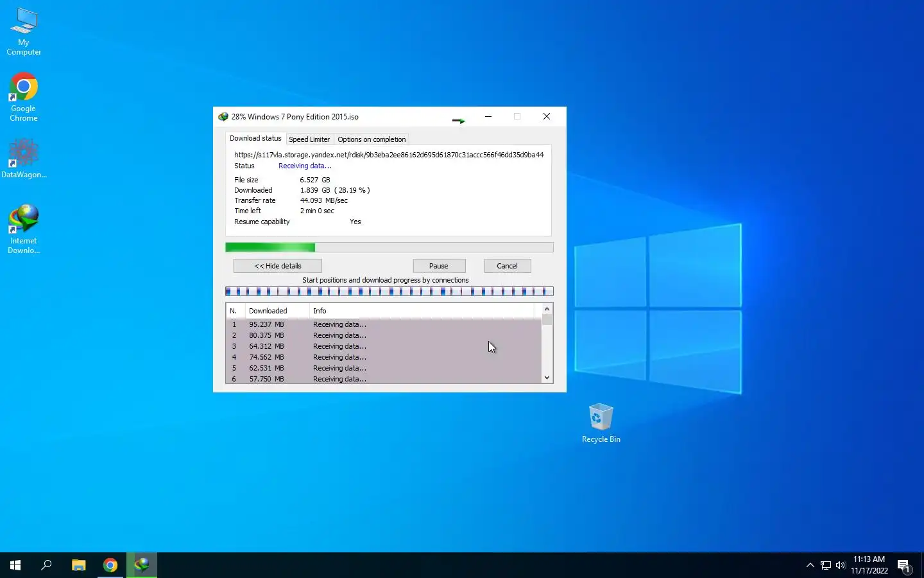
Task: Select connection row 64.312 MB
Action: [384, 347]
